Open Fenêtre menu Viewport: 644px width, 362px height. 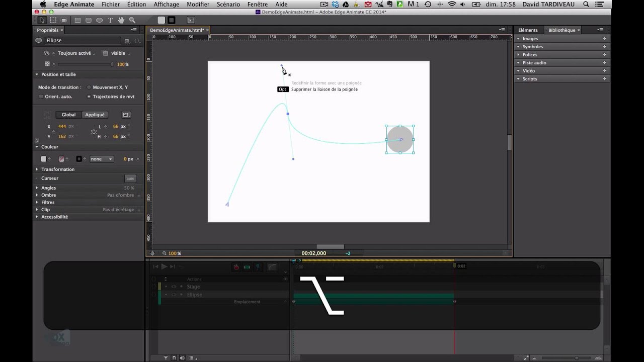(x=258, y=5)
